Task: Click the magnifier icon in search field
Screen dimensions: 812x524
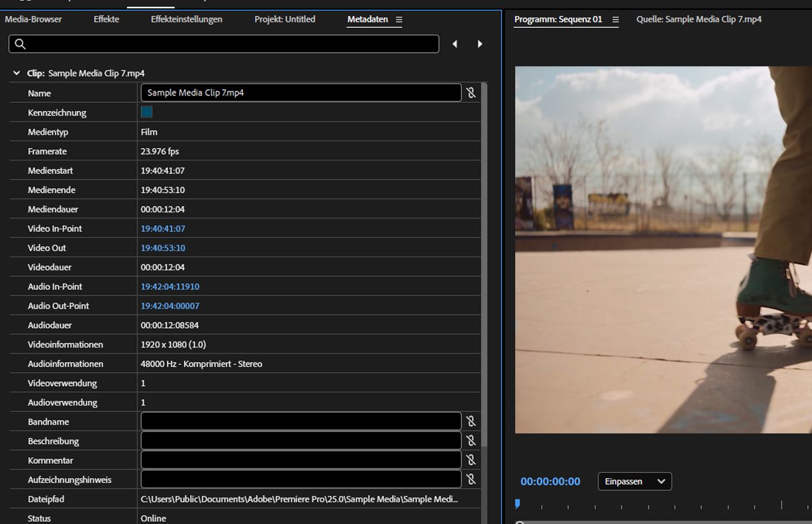Action: point(20,44)
